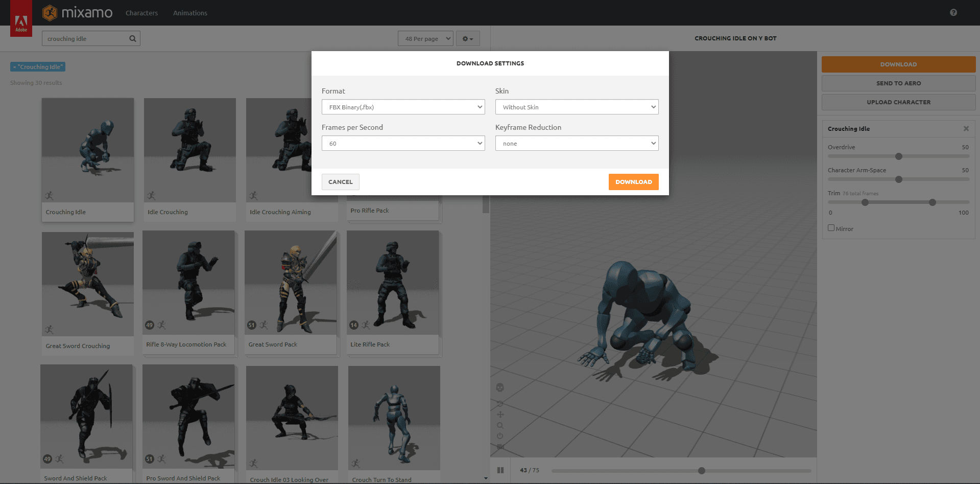
Task: Click the Send to Aero button
Action: click(898, 83)
